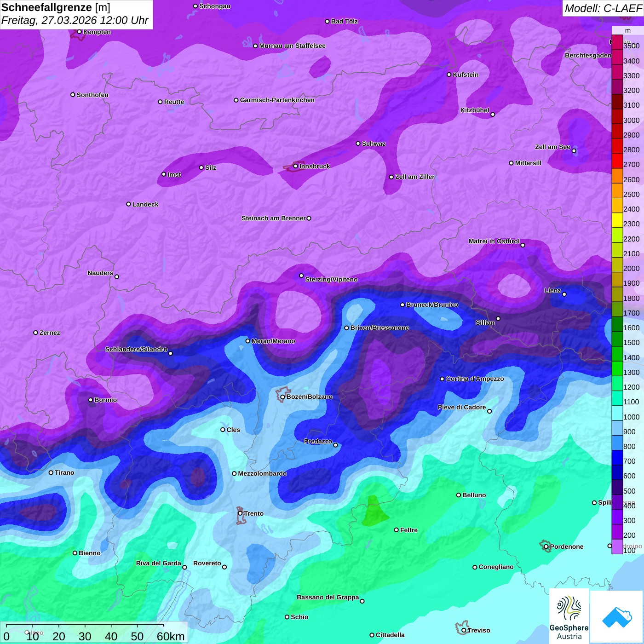Select the Cortina d'Ampezzo label

475,379
